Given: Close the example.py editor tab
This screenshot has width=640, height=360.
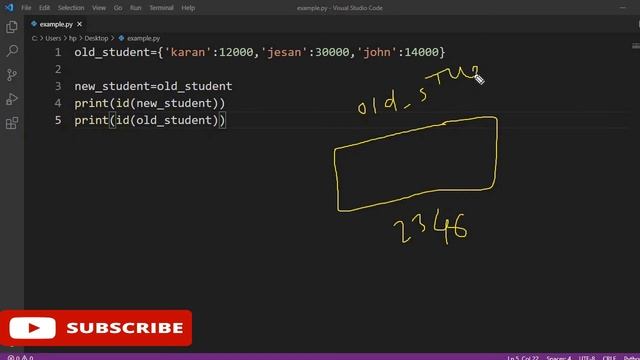Looking at the screenshot, I should 80,24.
